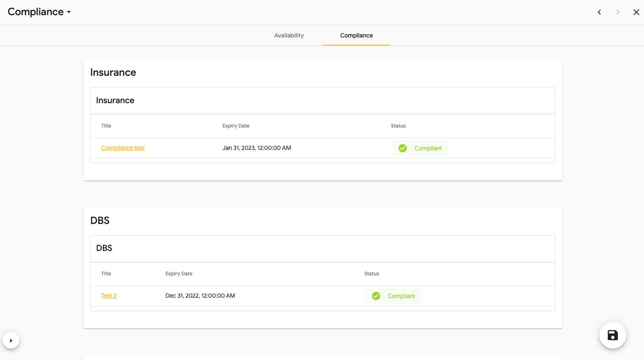Viewport: 644px width, 360px height.
Task: Click Title column header in Insurance table
Action: [106, 126]
